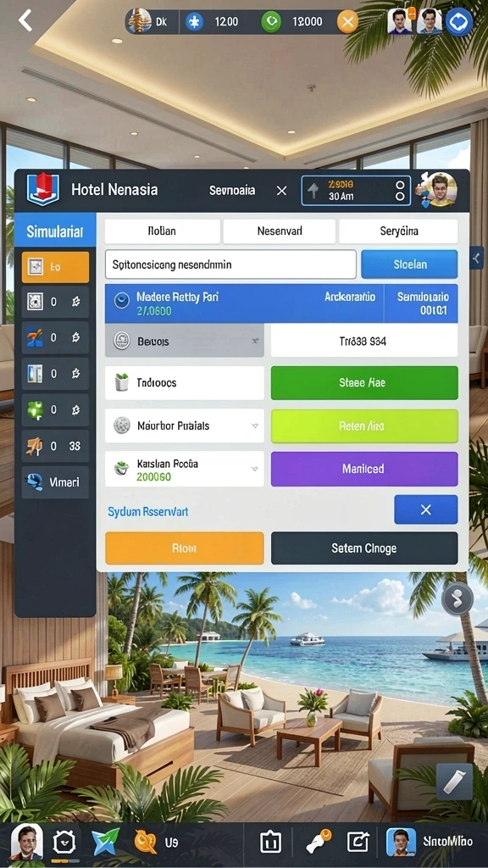Switch to the Nesenvarl tab
Viewport: 488px width, 868px height.
[x=280, y=231]
